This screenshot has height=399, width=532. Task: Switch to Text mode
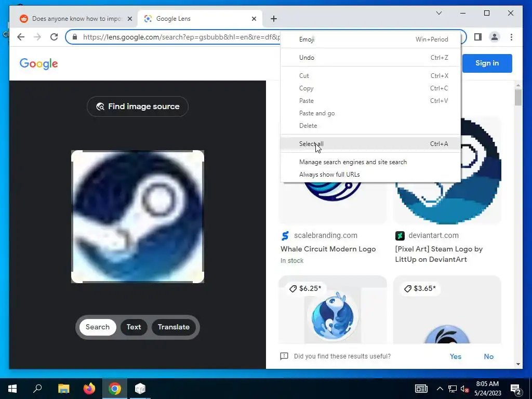pyautogui.click(x=134, y=327)
